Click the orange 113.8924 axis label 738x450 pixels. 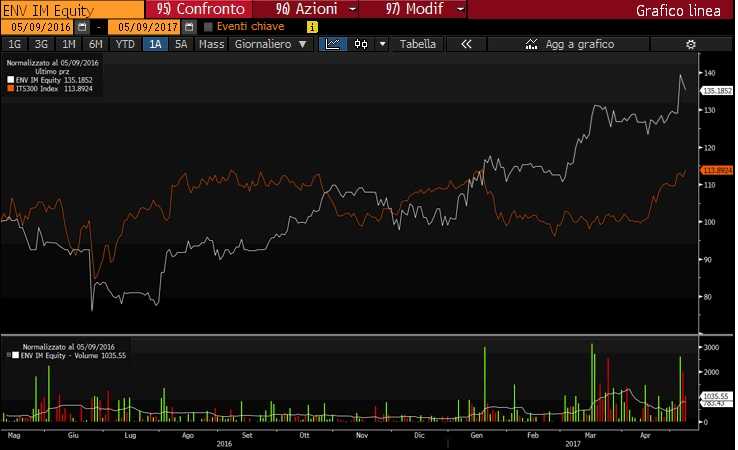pyautogui.click(x=717, y=170)
